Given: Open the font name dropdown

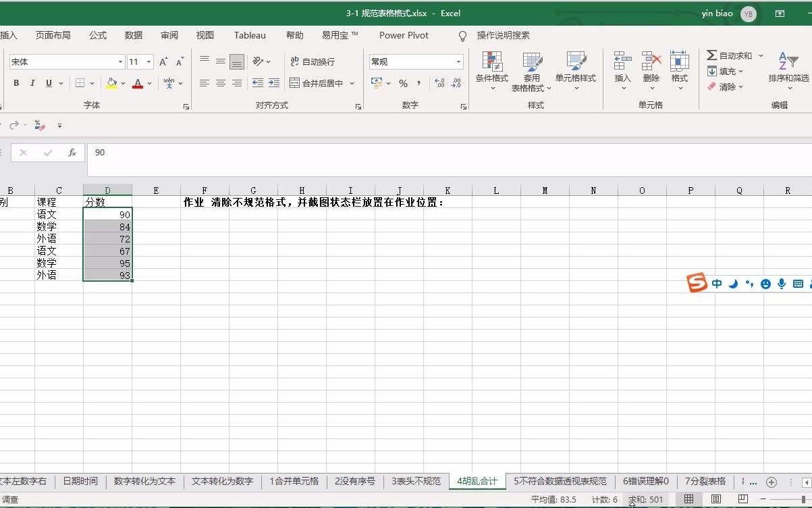Looking at the screenshot, I should pyautogui.click(x=121, y=61).
